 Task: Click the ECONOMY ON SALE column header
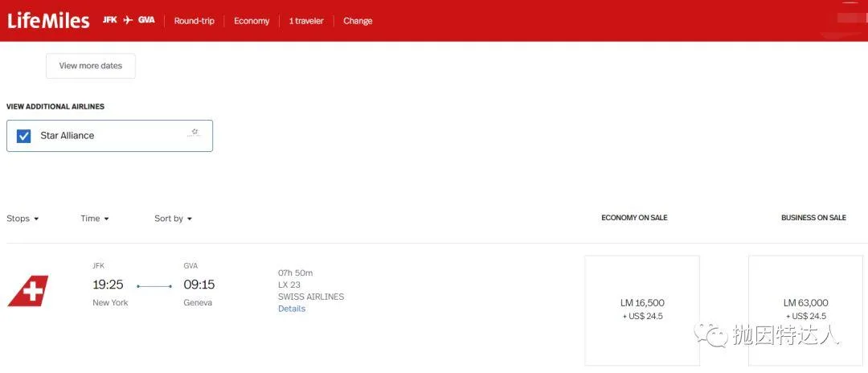(x=634, y=218)
